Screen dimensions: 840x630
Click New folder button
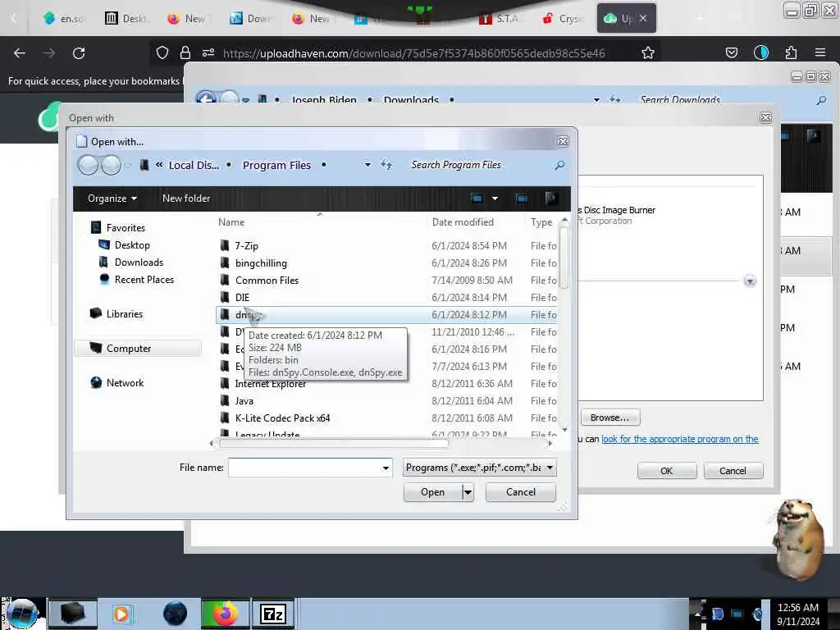pos(186,199)
